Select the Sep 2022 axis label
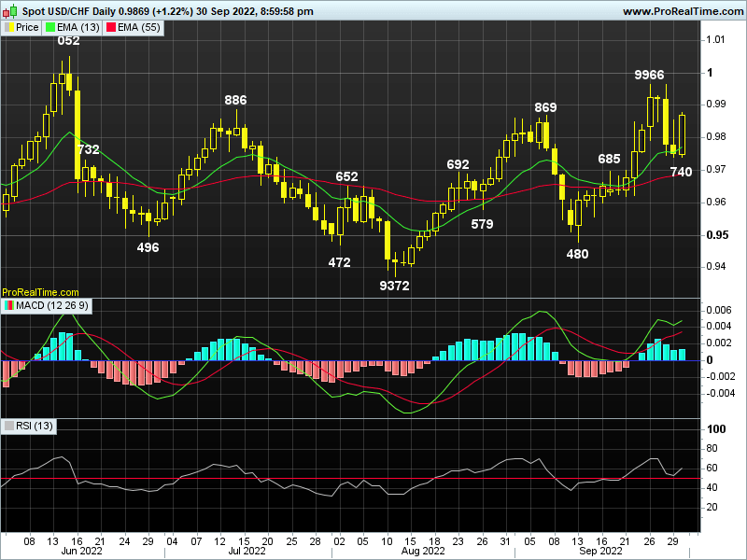This screenshot has height=560, width=747. tap(600, 551)
